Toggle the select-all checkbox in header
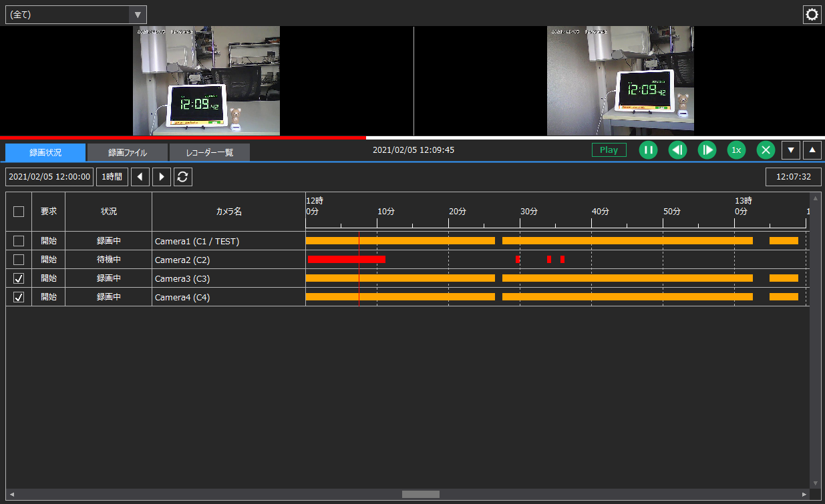This screenshot has height=504, width=825. [18, 211]
